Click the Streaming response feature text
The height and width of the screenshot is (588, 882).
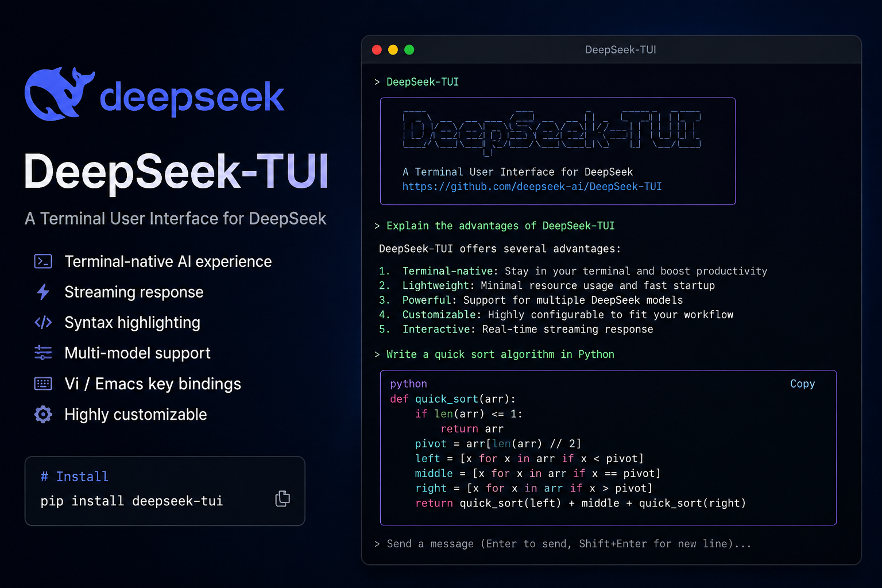coord(134,292)
